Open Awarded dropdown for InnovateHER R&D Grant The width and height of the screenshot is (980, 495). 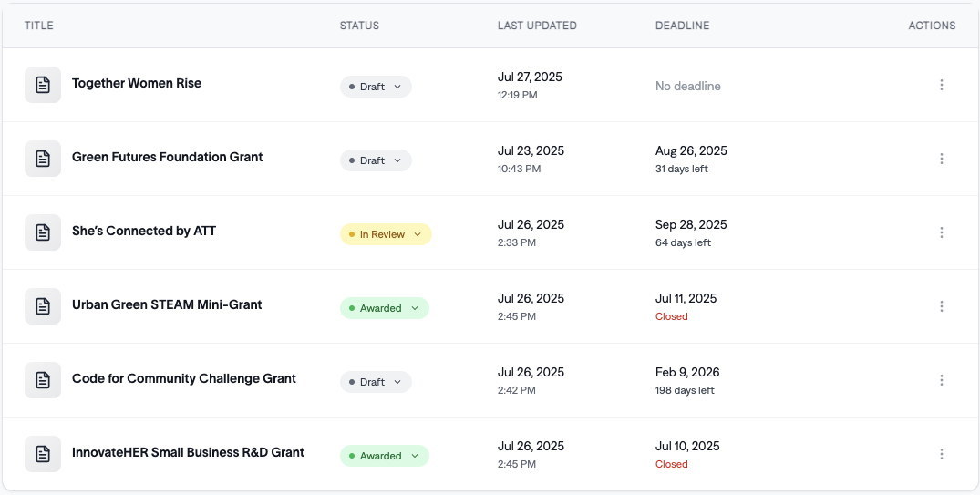(x=384, y=456)
